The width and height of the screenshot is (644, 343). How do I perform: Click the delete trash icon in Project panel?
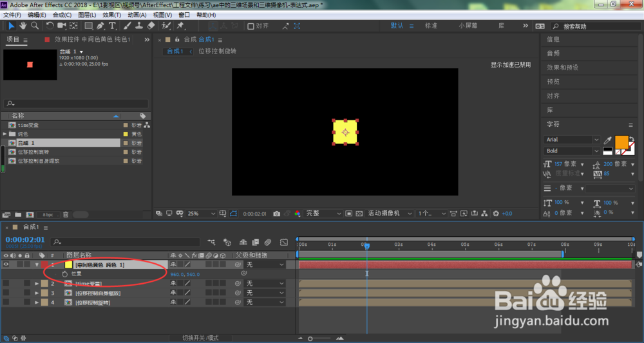[66, 214]
